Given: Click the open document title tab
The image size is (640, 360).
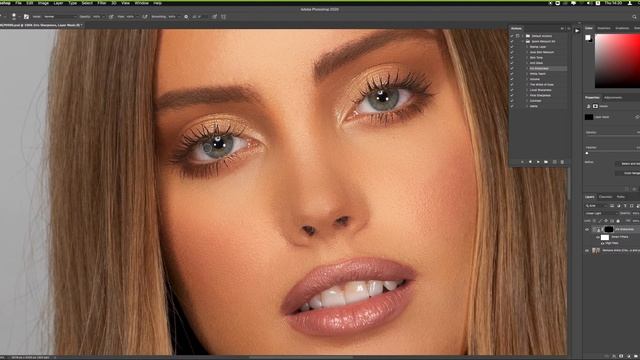Looking at the screenshot, I should tap(41, 25).
